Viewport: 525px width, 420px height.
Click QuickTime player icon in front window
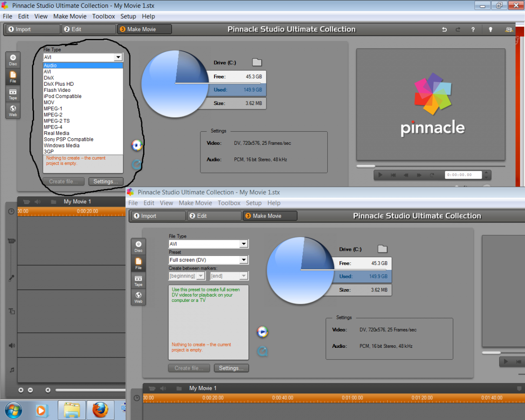click(262, 351)
